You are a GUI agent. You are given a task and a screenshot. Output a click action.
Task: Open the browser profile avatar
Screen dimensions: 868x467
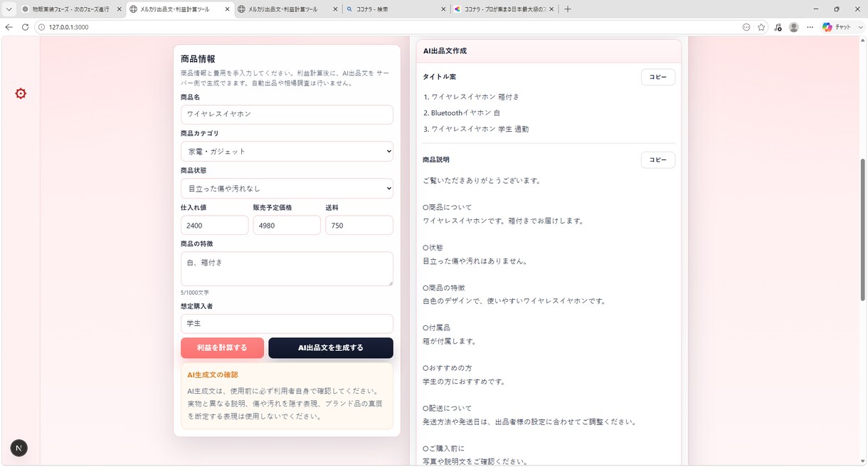793,27
